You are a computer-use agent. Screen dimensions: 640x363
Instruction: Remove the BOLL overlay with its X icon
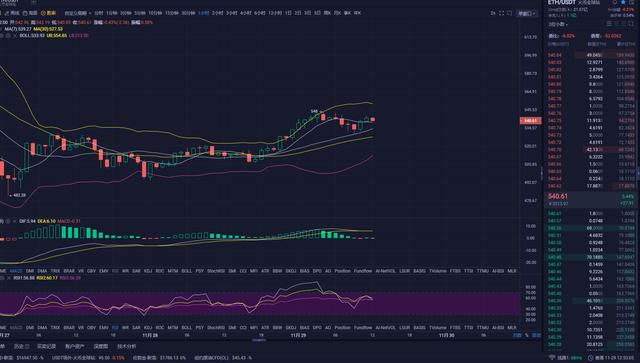[x=15, y=36]
